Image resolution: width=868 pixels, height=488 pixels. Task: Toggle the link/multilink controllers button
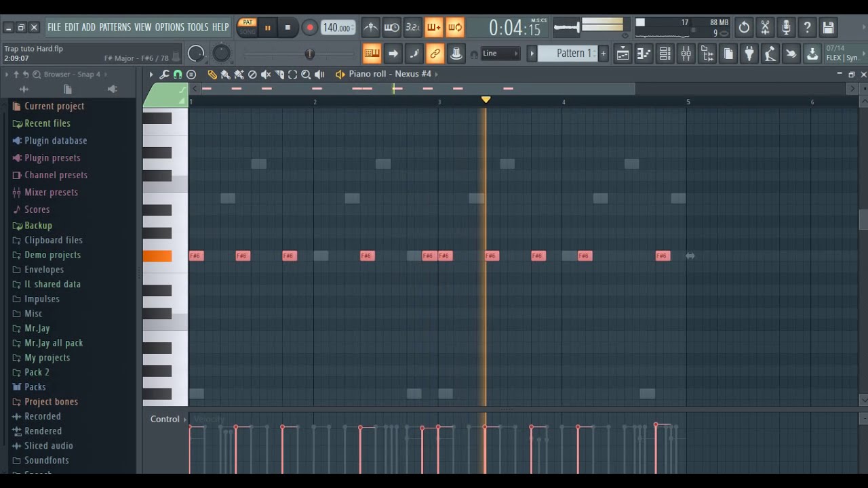(x=435, y=54)
